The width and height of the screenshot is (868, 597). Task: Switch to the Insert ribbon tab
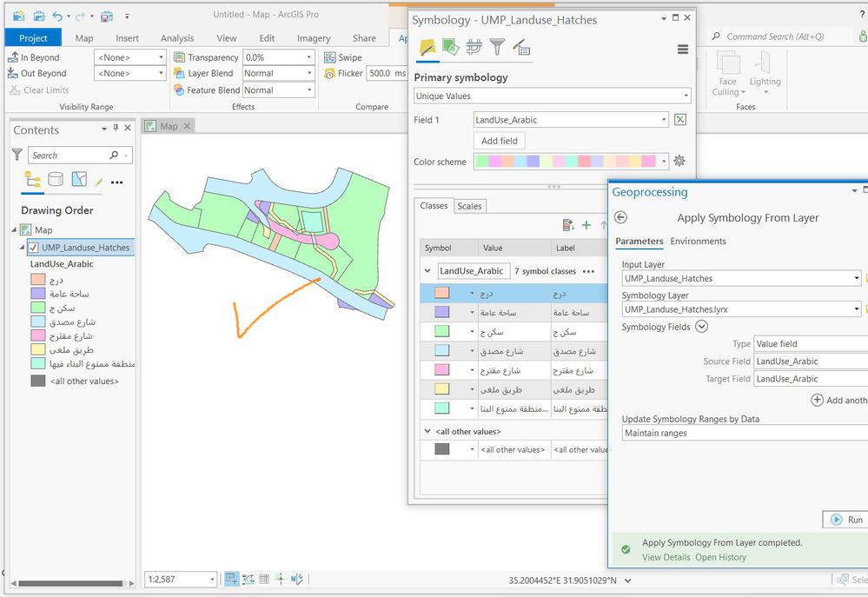128,38
